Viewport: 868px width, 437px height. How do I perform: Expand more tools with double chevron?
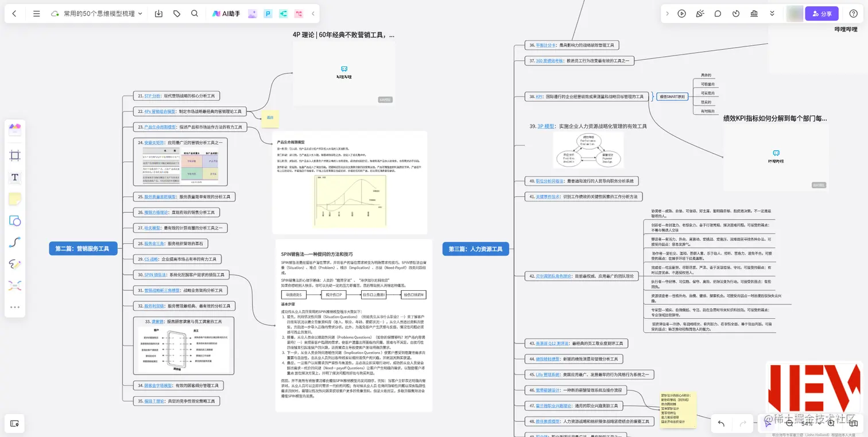click(772, 13)
